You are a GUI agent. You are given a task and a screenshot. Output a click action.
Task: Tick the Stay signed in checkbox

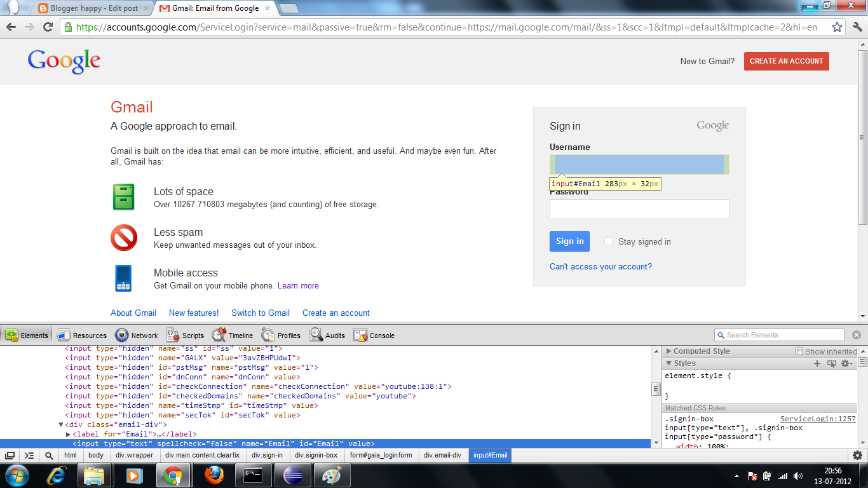[608, 241]
